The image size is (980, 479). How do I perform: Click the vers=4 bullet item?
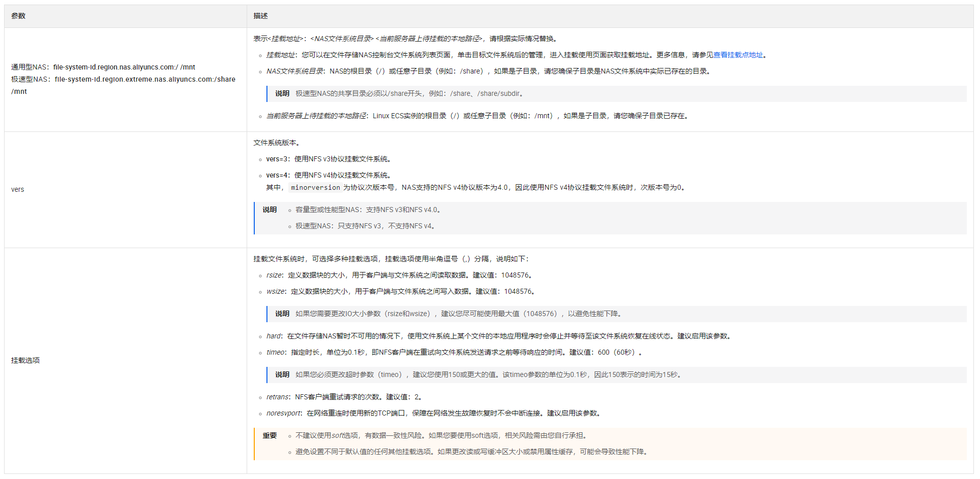point(328,175)
